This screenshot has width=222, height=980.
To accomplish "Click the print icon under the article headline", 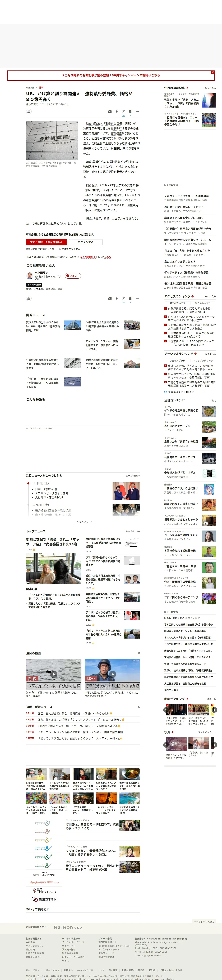I will click(x=29, y=112).
